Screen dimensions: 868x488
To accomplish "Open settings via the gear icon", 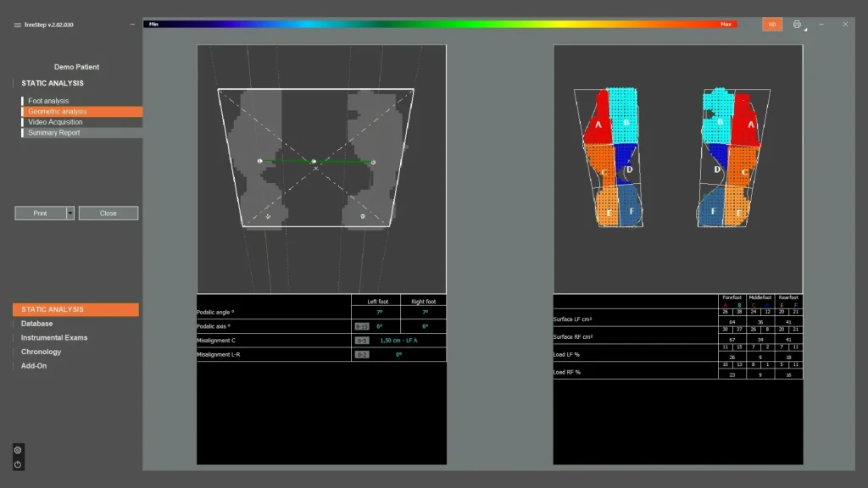I will (x=18, y=450).
